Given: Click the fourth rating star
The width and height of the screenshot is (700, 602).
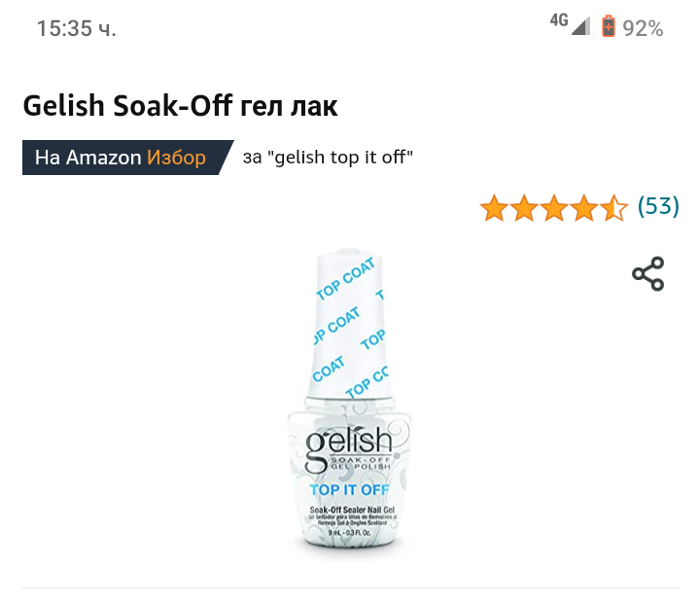Looking at the screenshot, I should point(584,207).
